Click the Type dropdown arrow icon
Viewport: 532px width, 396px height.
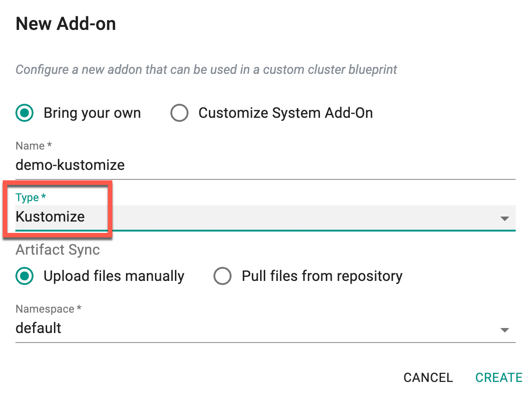(504, 218)
